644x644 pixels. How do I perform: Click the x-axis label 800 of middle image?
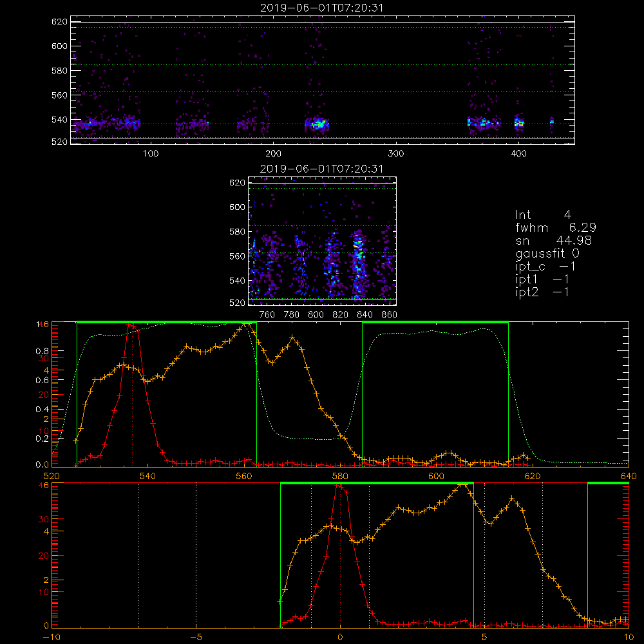point(316,315)
